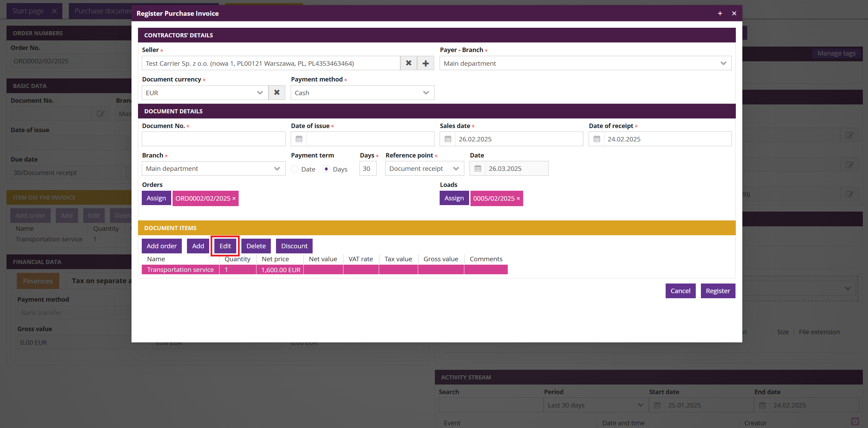Screen dimensions: 868x428
Task: Open Date of issue calendar icon
Action: pyautogui.click(x=299, y=139)
